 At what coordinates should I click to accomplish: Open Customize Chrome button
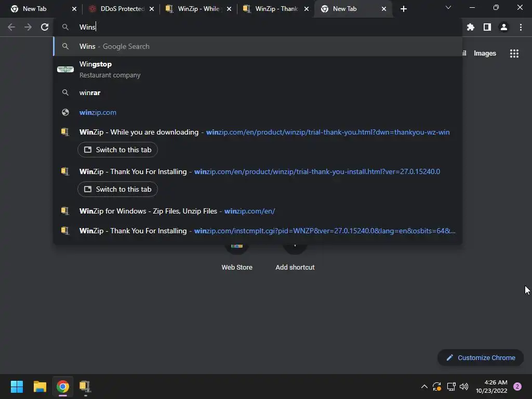point(481,357)
